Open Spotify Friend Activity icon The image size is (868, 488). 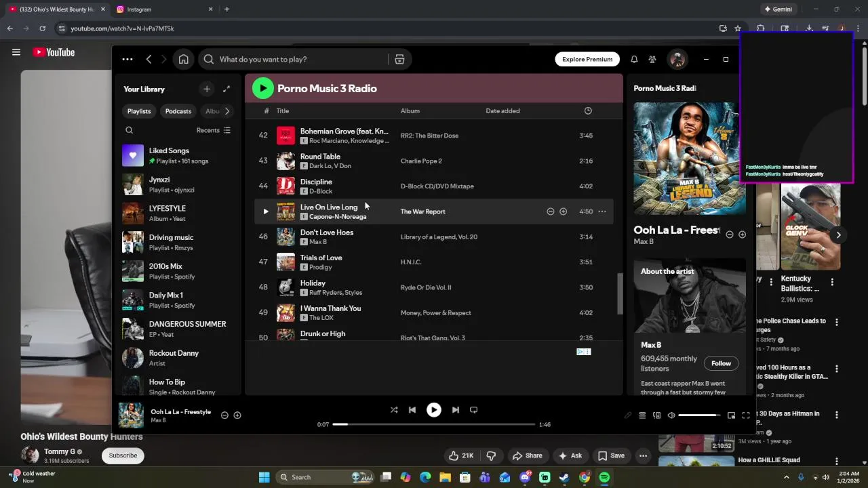point(652,60)
